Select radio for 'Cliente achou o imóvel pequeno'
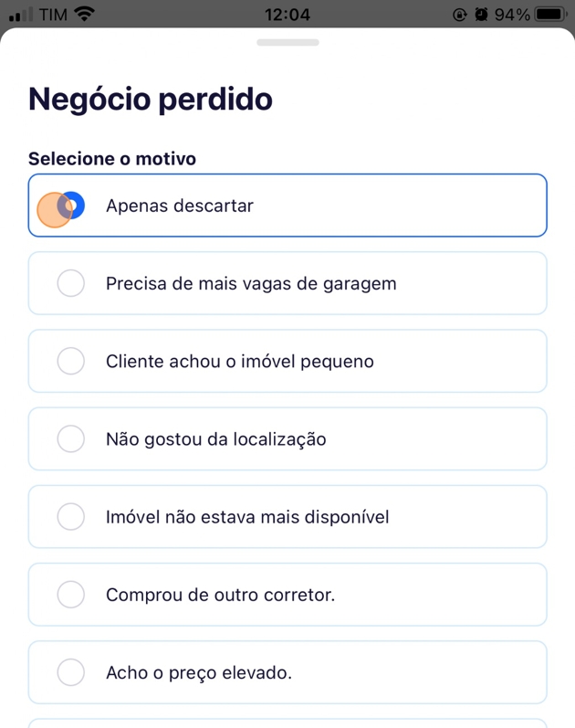 [x=70, y=362]
